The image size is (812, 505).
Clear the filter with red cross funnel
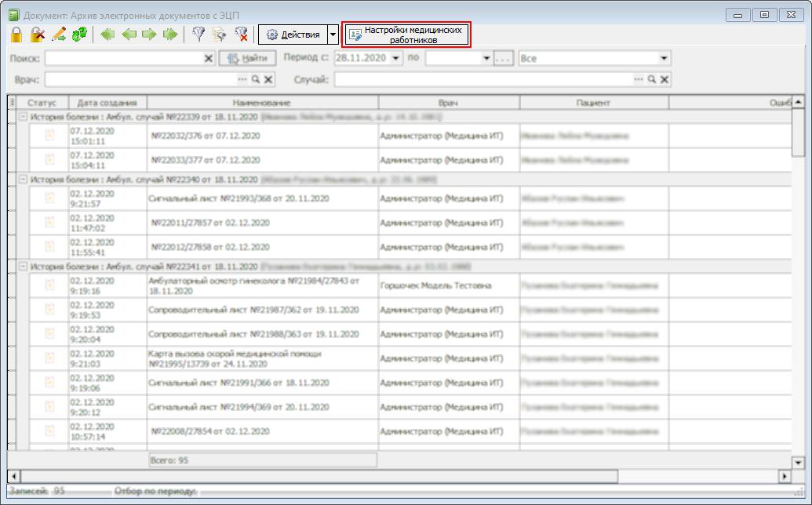click(x=241, y=35)
